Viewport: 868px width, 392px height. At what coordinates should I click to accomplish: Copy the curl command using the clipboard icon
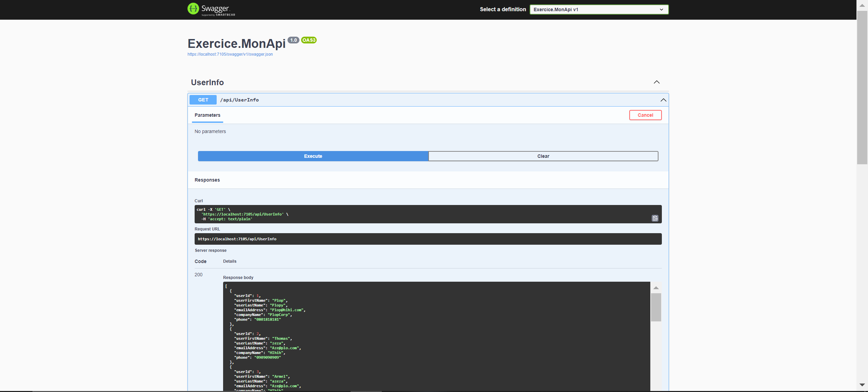654,218
